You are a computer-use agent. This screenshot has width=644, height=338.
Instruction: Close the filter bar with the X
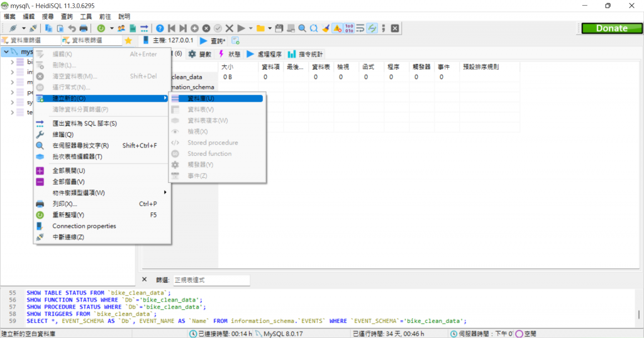pos(144,280)
